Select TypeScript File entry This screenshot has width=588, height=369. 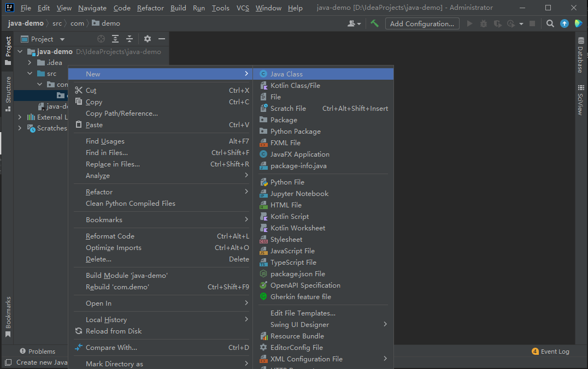click(x=324, y=263)
